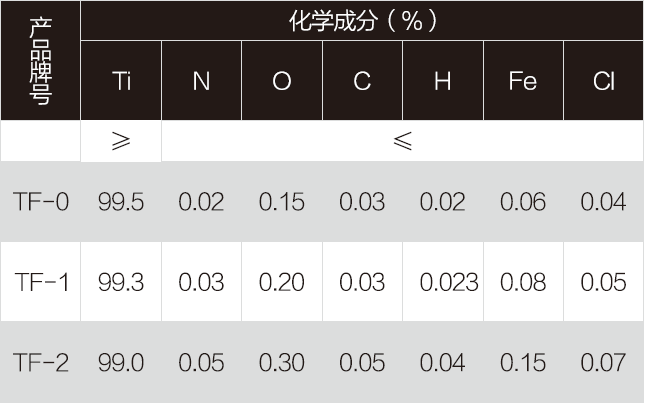The height and width of the screenshot is (404, 645).
Task: Click the Ti column header
Action: tap(121, 81)
